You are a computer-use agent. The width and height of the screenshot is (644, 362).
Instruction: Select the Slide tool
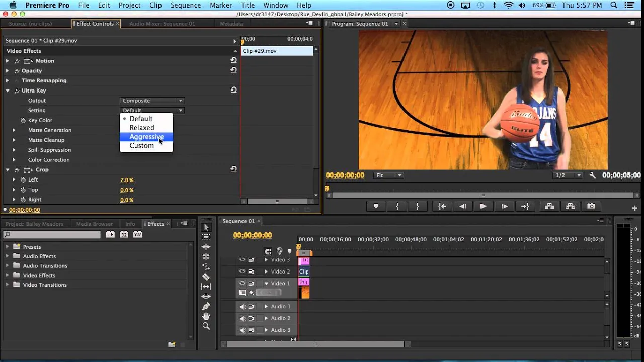206,297
